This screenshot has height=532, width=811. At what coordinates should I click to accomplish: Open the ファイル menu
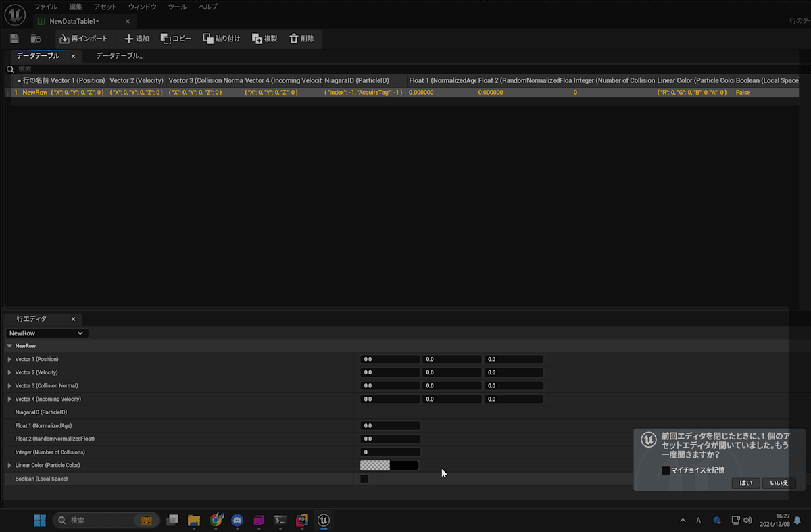click(45, 6)
